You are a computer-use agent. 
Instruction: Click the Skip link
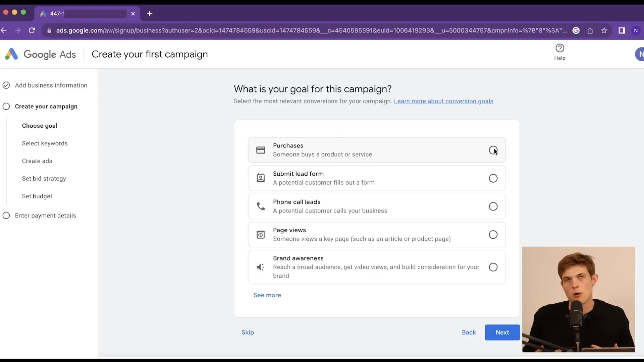pyautogui.click(x=248, y=332)
